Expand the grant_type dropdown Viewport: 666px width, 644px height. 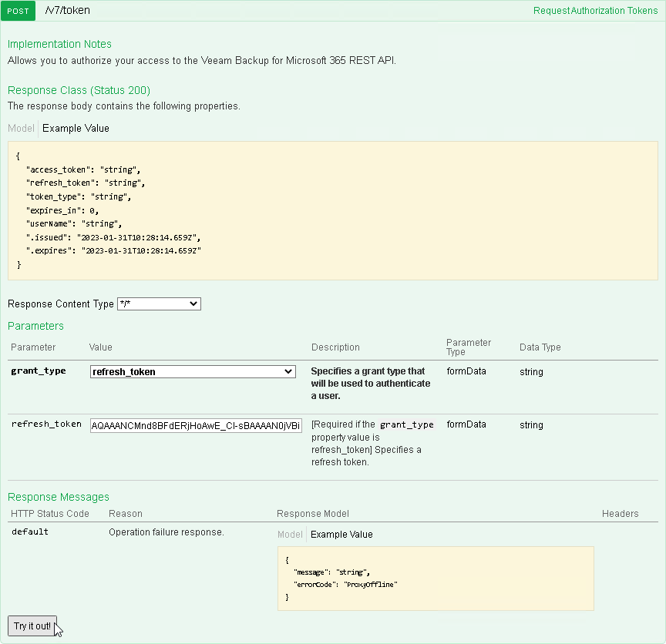pos(193,372)
